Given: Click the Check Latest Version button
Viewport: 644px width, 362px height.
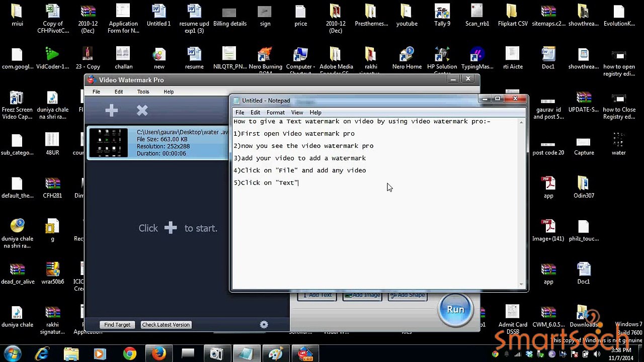Looking at the screenshot, I should coord(166,325).
